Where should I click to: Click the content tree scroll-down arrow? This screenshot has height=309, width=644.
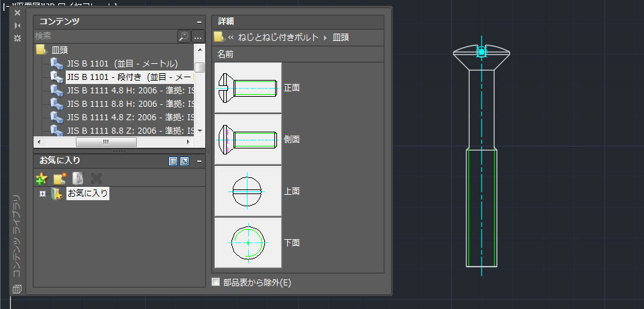pyautogui.click(x=200, y=130)
